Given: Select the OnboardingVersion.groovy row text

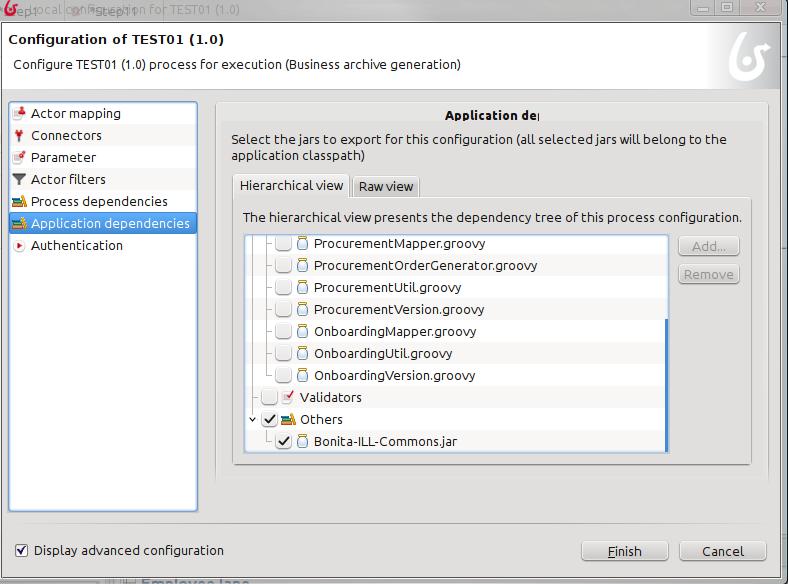Looking at the screenshot, I should tap(395, 375).
